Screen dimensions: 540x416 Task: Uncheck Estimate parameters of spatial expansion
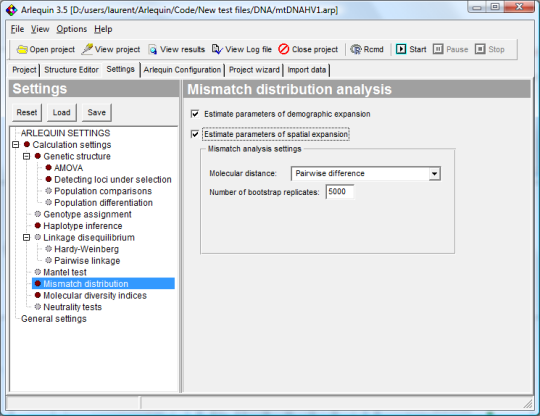195,134
